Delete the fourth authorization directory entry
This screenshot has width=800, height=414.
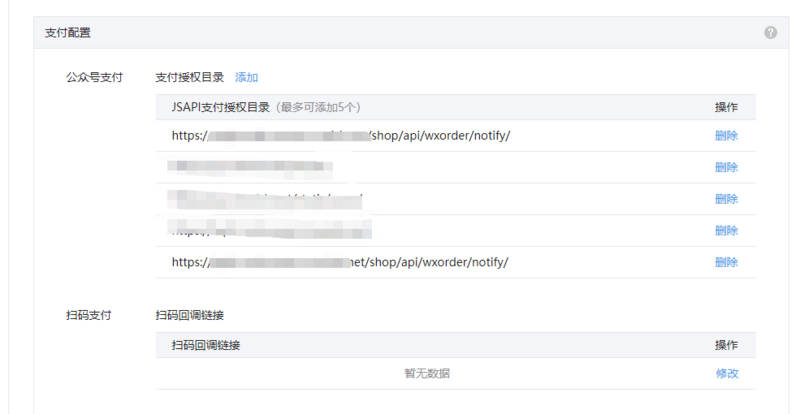[727, 231]
